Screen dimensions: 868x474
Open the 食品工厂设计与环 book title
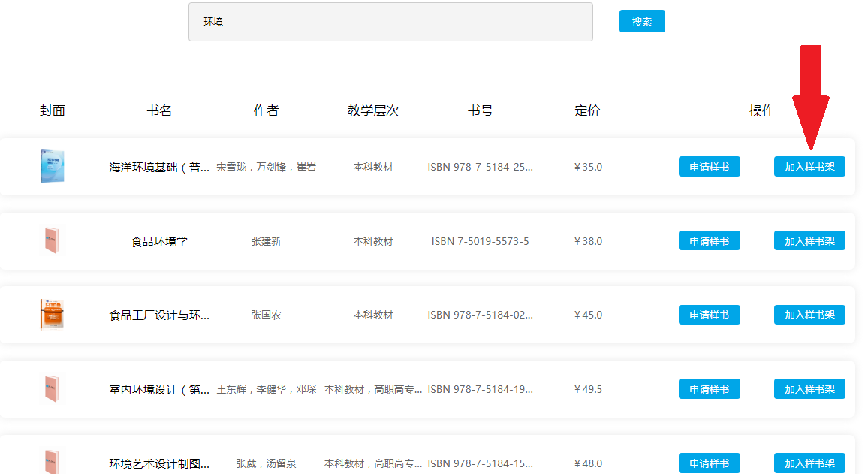[159, 315]
